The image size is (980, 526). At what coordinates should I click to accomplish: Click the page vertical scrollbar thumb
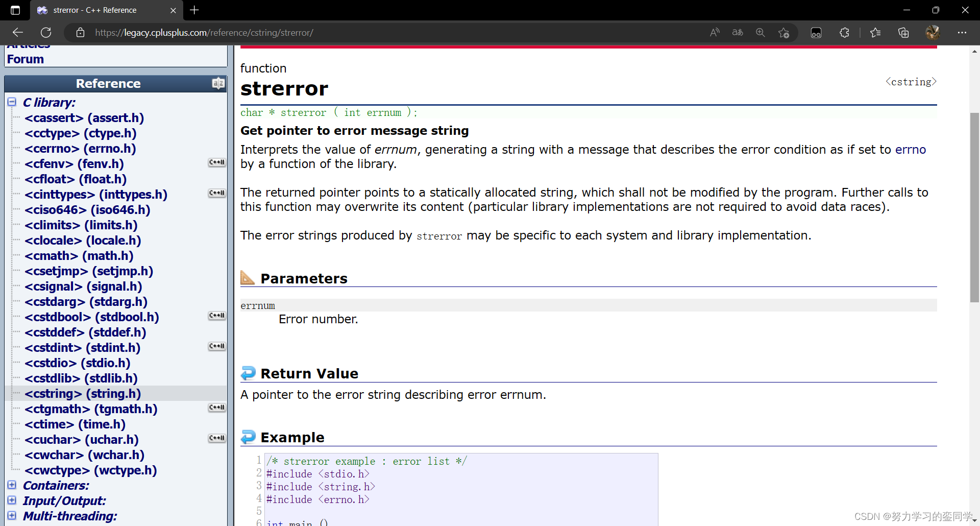point(974,207)
